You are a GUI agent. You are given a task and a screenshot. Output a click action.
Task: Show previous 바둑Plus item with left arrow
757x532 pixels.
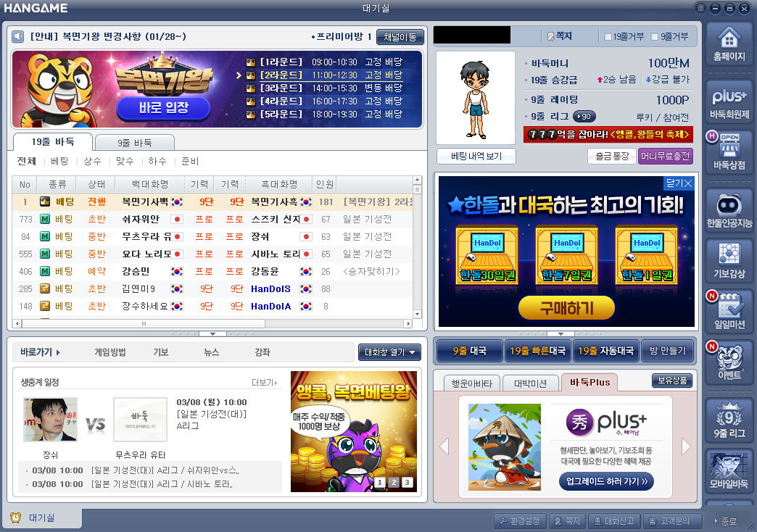pyautogui.click(x=444, y=446)
